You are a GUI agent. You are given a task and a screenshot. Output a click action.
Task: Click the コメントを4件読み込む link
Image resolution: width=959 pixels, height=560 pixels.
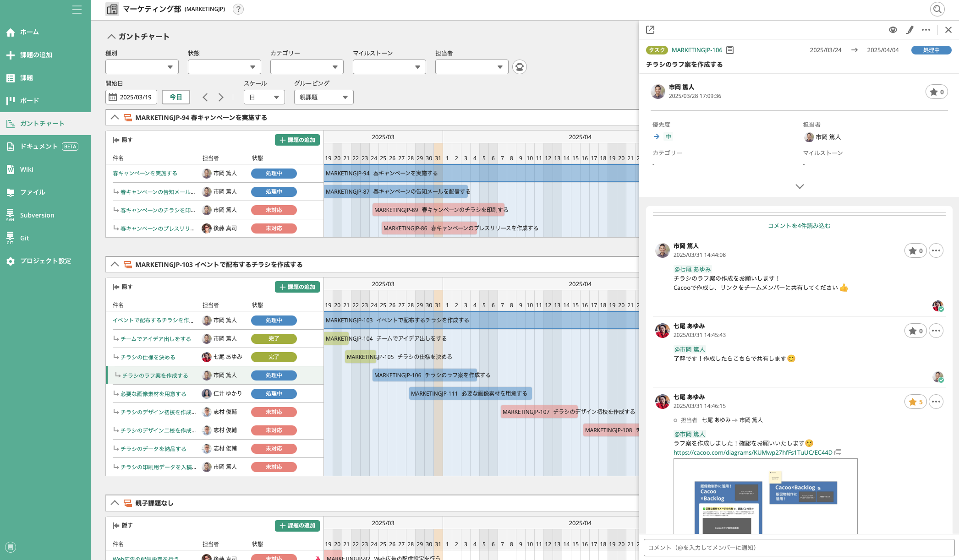click(x=799, y=226)
